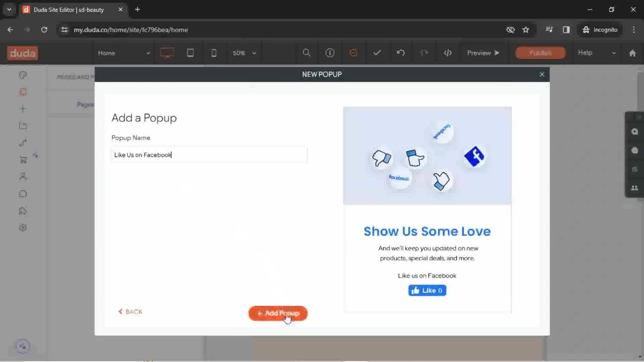Screen dimensions: 644x362
Task: Open a new browser tab
Action: [x=138, y=9]
